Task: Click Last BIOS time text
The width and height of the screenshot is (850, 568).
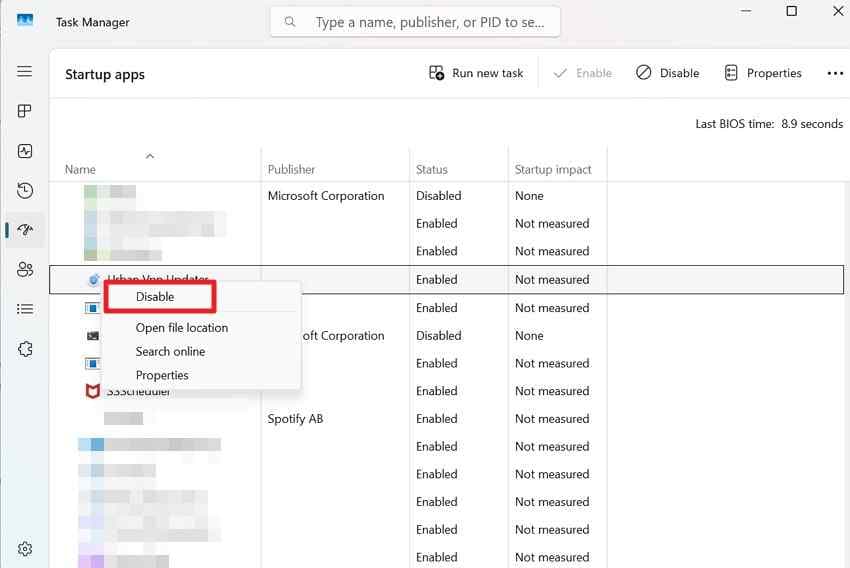Action: (x=769, y=124)
